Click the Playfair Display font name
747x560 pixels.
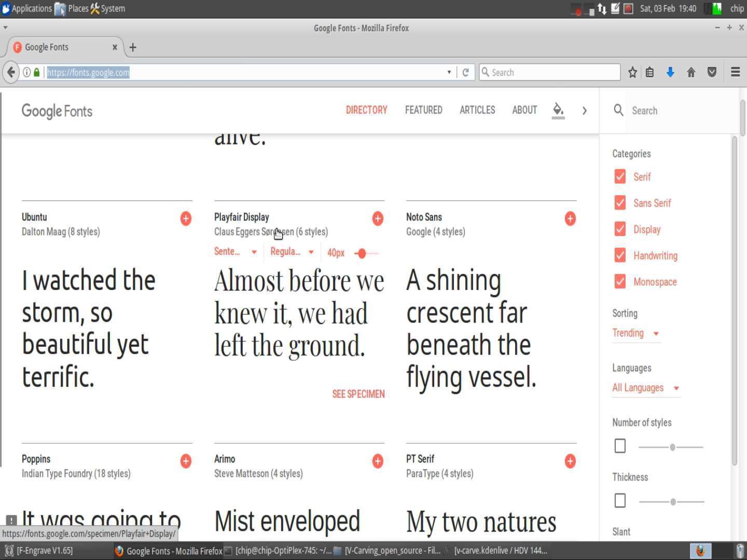click(x=242, y=217)
